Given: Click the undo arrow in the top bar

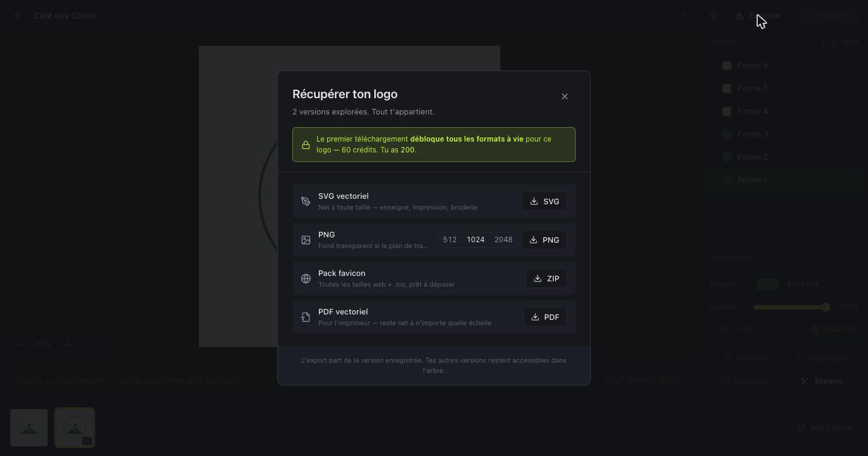Looking at the screenshot, I should coord(658,16).
